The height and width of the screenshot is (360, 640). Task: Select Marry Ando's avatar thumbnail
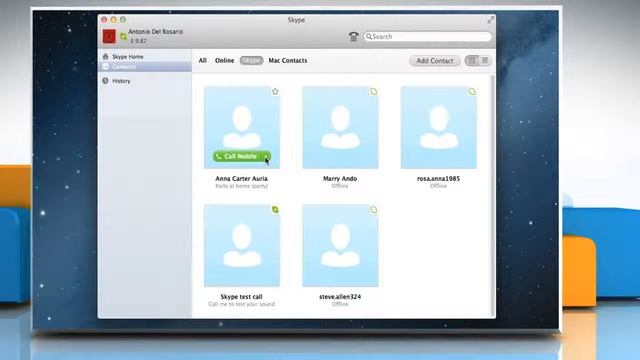pyautogui.click(x=340, y=127)
